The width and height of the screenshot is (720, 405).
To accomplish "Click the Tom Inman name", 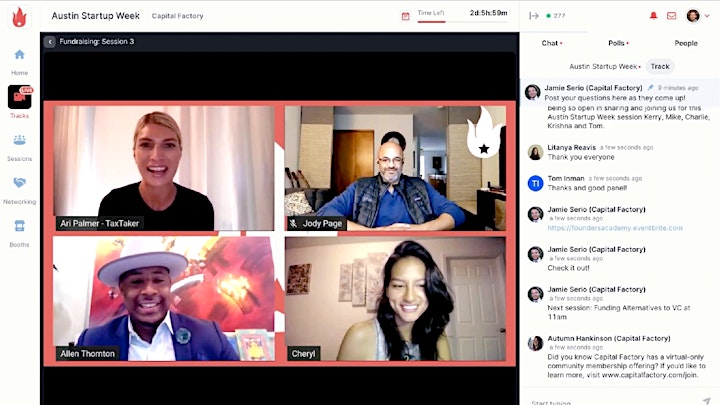I will click(x=566, y=178).
